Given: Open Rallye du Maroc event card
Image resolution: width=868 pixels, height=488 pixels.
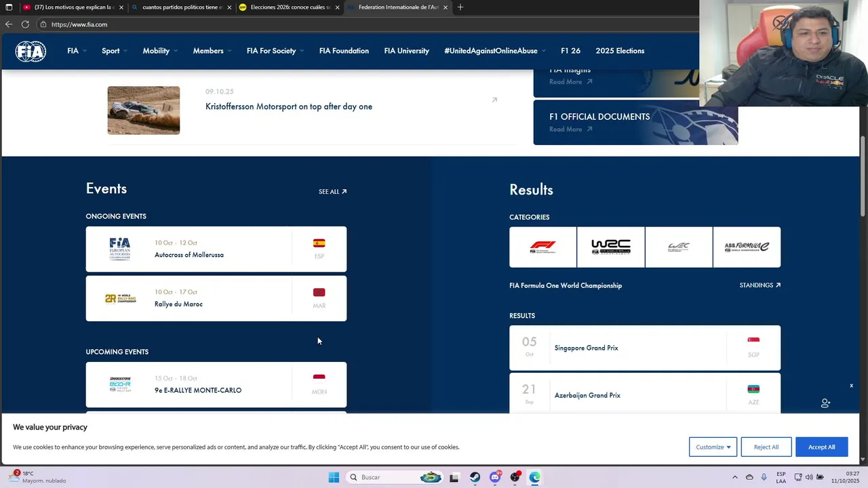Looking at the screenshot, I should tap(216, 298).
